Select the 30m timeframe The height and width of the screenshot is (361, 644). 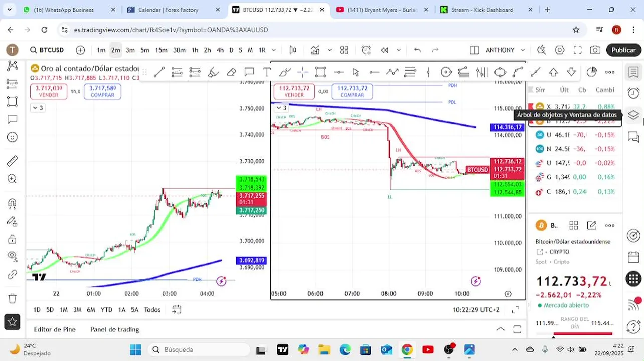tap(179, 50)
